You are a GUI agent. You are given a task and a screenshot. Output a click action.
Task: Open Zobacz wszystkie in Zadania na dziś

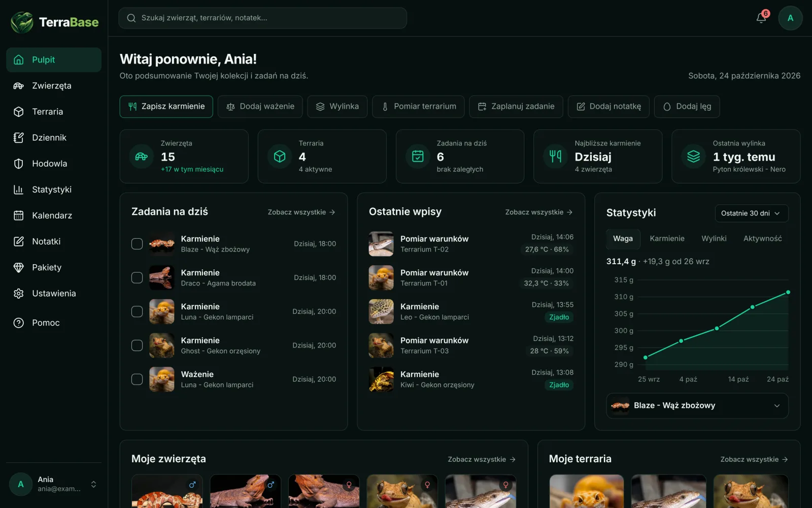[x=301, y=212]
